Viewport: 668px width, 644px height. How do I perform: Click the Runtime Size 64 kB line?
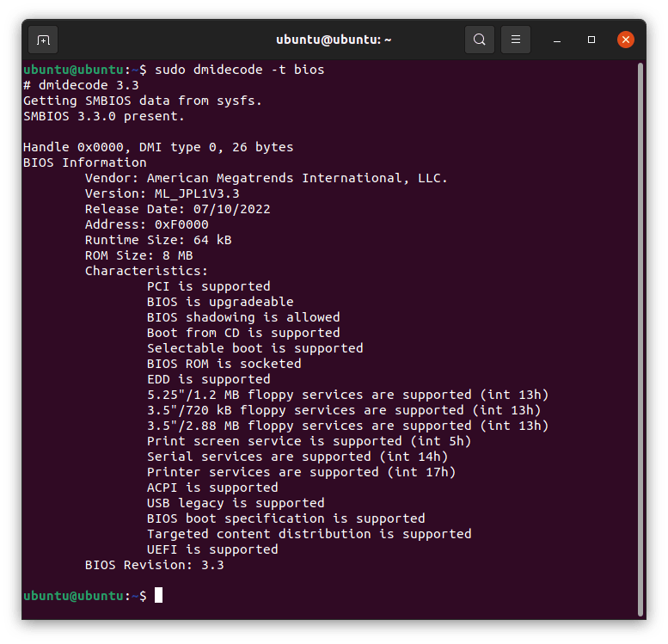[158, 240]
